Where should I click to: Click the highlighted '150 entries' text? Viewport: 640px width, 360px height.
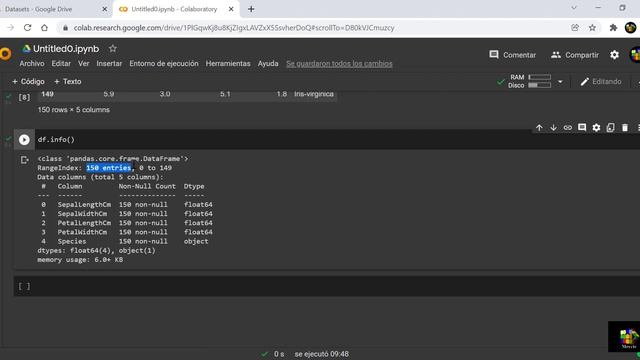[109, 168]
